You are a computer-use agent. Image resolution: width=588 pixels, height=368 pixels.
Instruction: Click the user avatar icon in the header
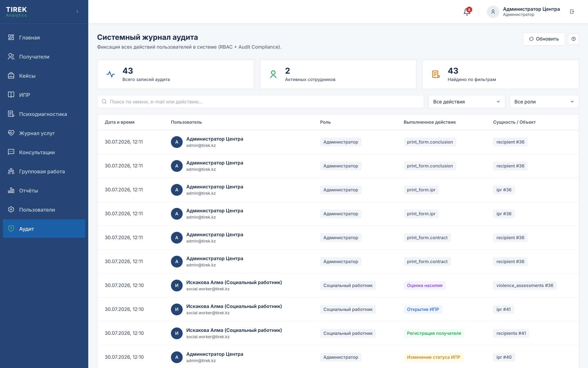[x=493, y=12]
